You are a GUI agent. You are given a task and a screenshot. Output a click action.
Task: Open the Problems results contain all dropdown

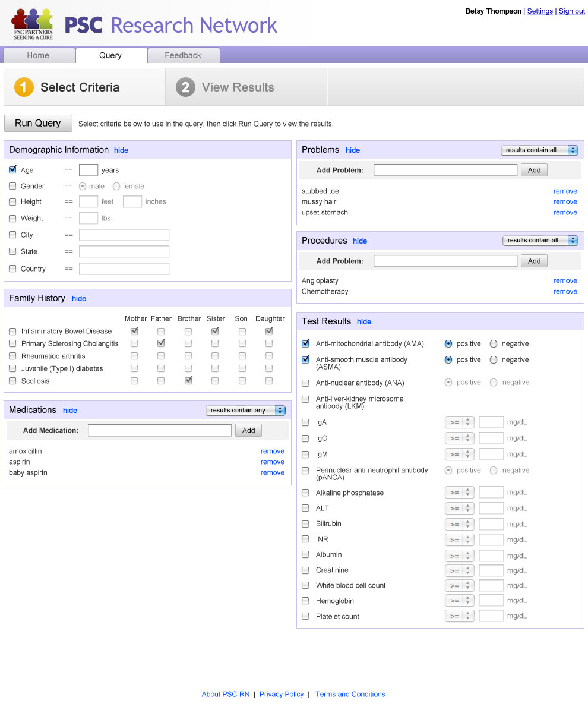click(539, 150)
